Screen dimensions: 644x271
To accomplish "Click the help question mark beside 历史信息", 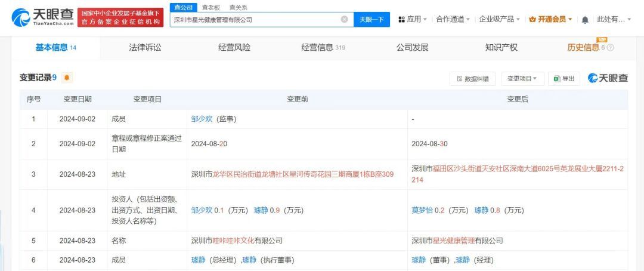I will click(610, 48).
